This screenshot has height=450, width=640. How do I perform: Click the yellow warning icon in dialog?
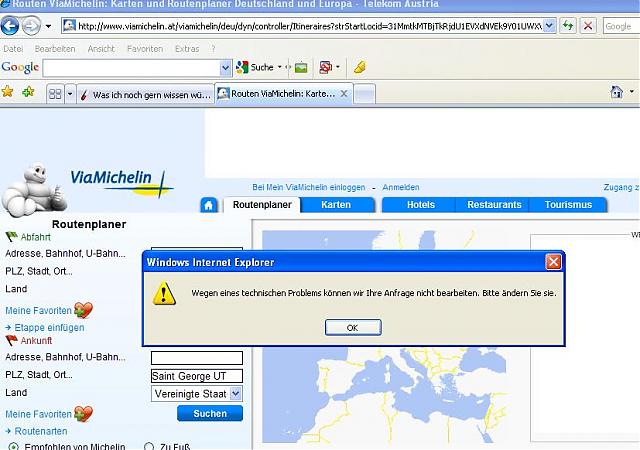164,293
